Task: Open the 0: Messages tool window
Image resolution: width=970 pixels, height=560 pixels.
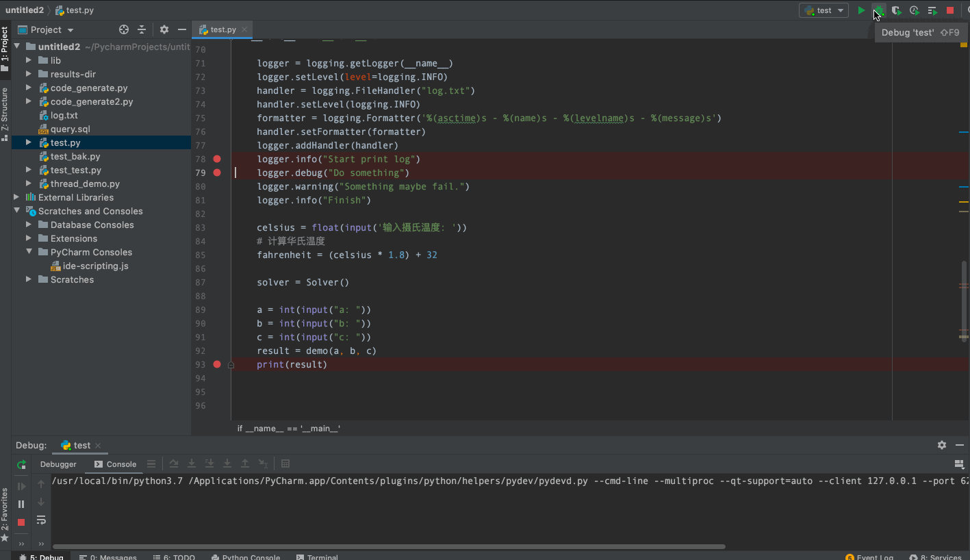Action: click(x=108, y=557)
